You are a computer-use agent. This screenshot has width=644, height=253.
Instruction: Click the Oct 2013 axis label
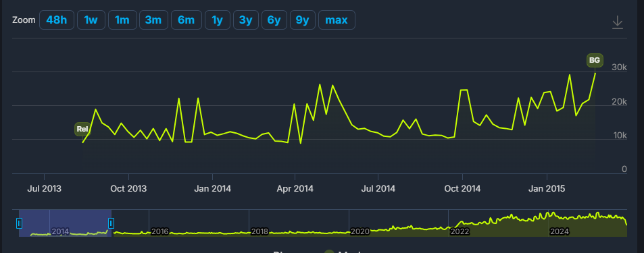[128, 189]
